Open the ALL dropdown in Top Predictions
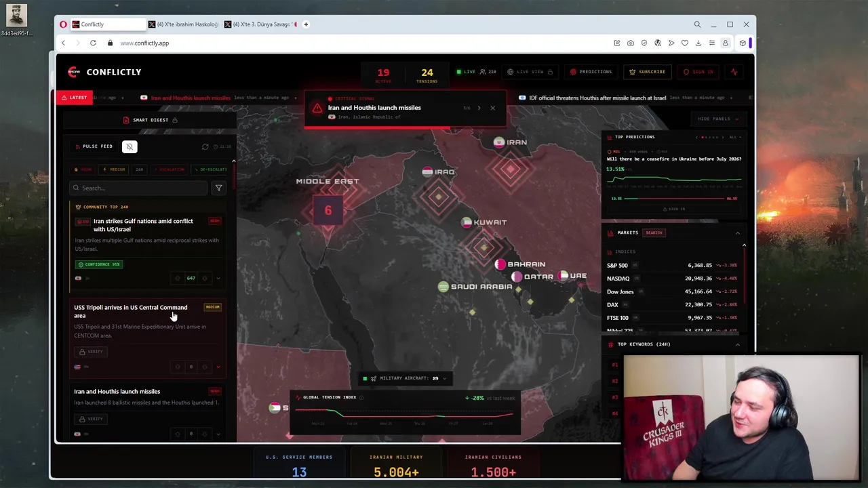 tap(735, 137)
